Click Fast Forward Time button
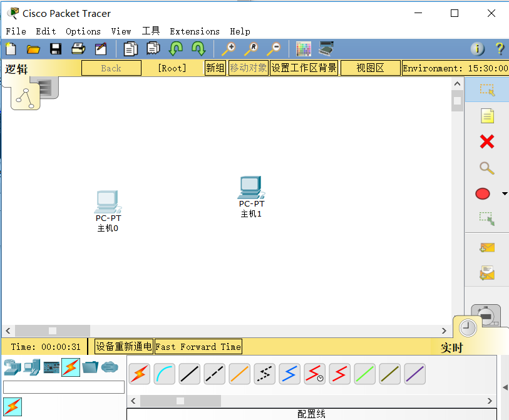 [x=198, y=347]
